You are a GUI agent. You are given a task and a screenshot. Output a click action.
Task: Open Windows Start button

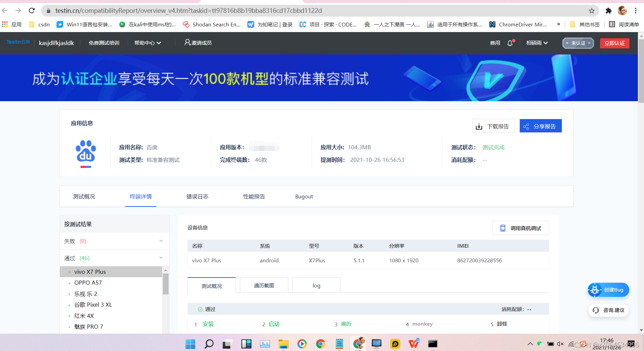[x=190, y=344]
